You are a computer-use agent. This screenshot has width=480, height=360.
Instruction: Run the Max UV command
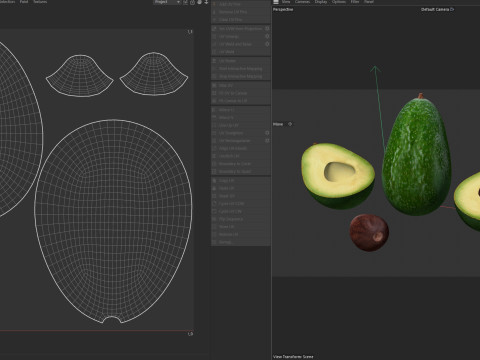click(241, 85)
